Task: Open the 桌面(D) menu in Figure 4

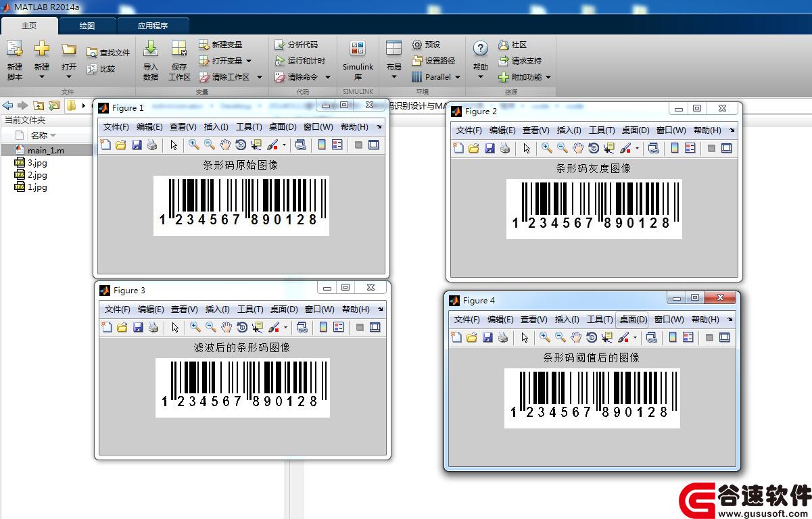Action: [x=634, y=319]
